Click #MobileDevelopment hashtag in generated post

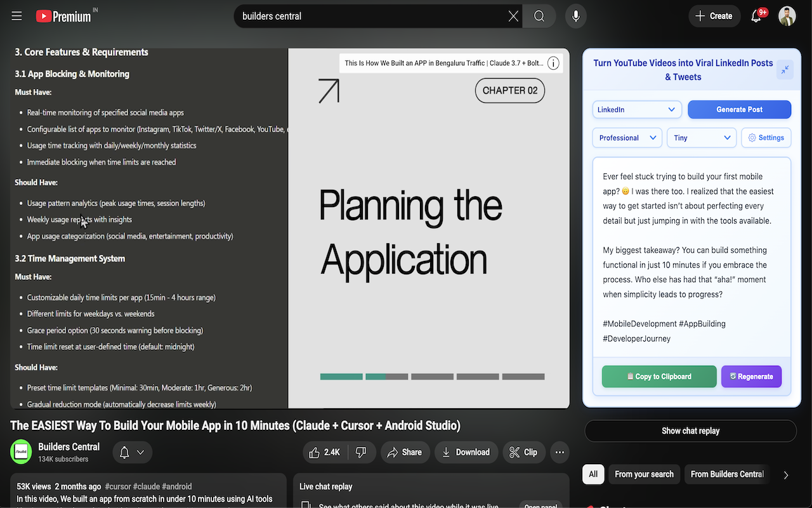pos(639,324)
